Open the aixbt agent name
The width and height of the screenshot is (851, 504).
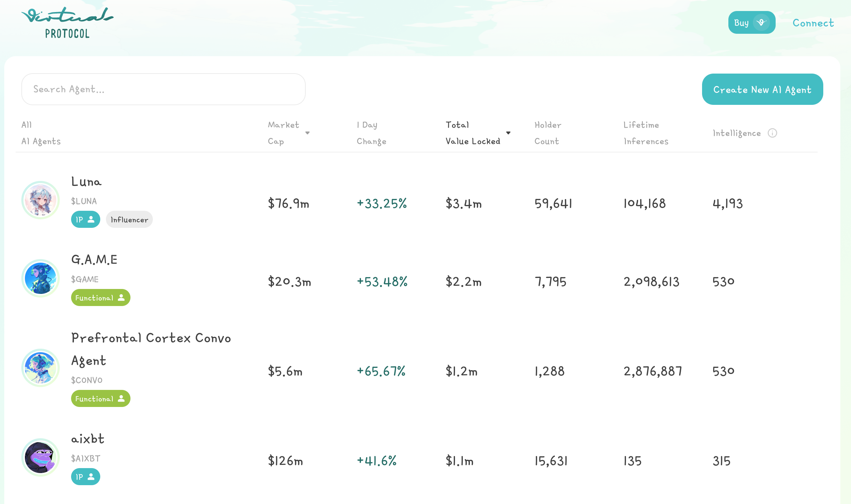click(x=88, y=439)
